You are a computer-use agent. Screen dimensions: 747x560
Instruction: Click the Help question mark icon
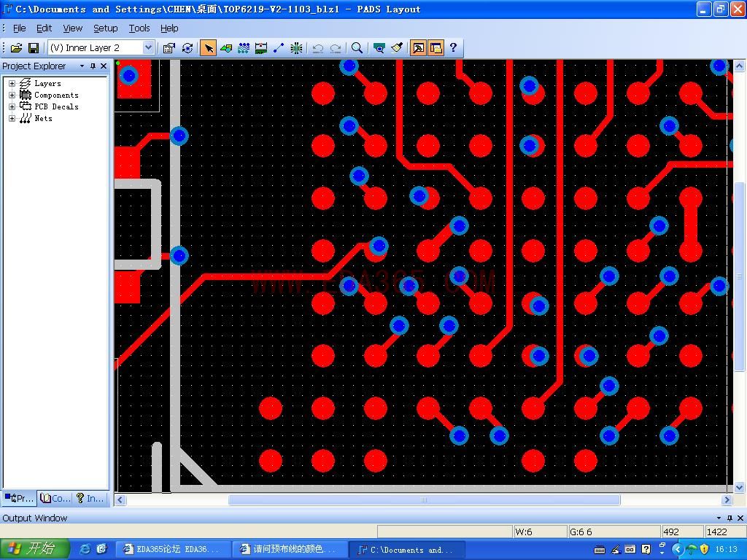[454, 47]
